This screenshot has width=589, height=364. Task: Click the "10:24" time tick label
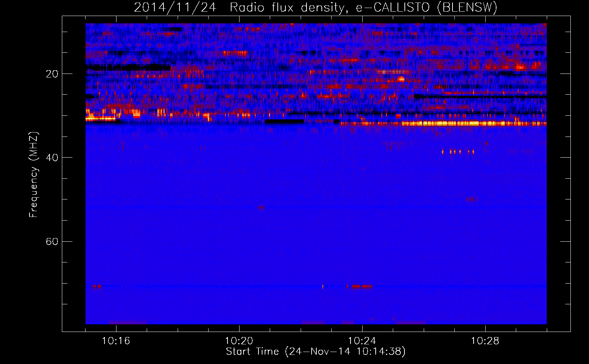pyautogui.click(x=362, y=341)
